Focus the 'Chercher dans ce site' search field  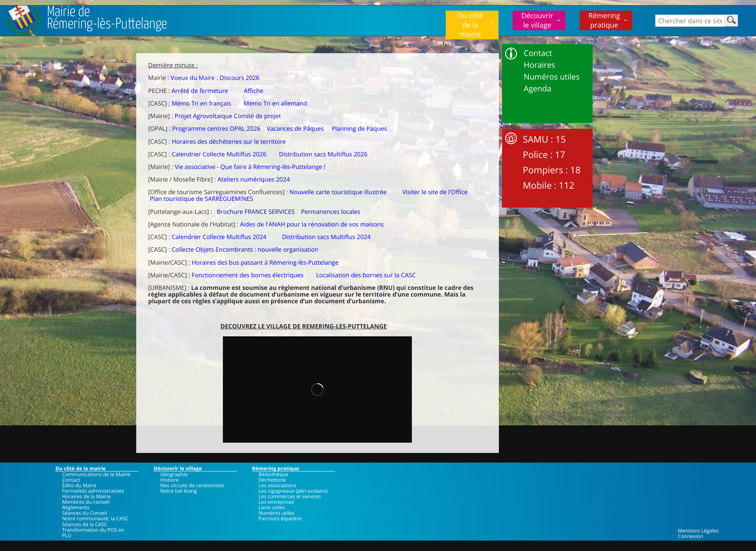(690, 21)
